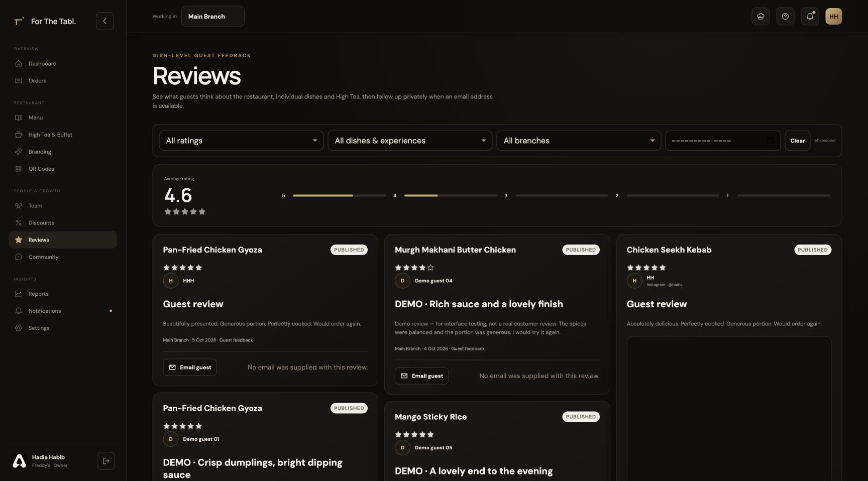The image size is (868, 481).
Task: Open the Team page
Action: click(x=63, y=206)
